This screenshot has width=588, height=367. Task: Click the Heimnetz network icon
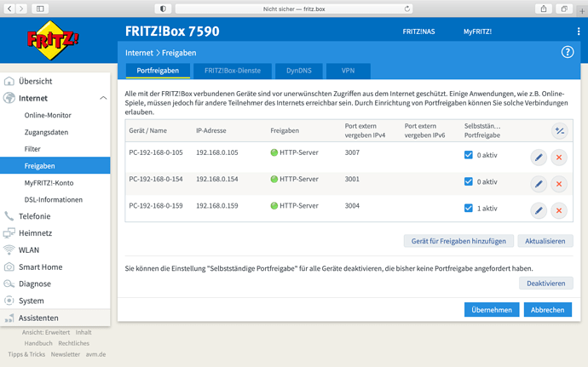(x=9, y=232)
